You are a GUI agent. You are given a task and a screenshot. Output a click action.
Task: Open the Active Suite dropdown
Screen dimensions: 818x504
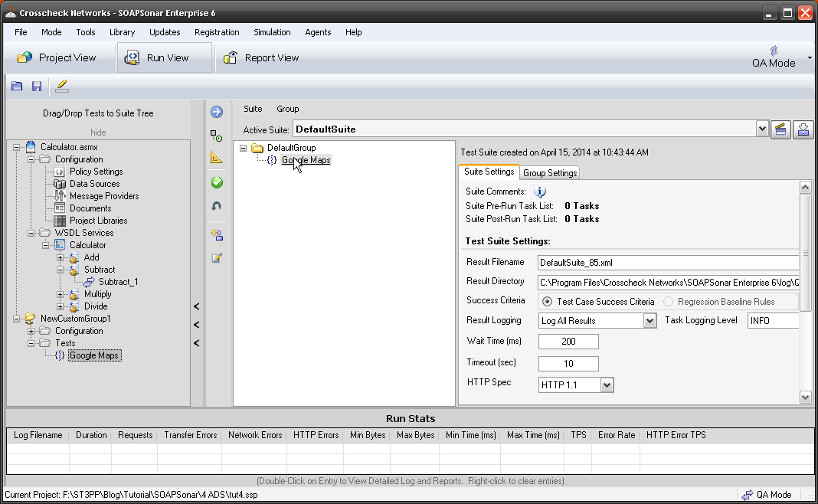tap(761, 129)
